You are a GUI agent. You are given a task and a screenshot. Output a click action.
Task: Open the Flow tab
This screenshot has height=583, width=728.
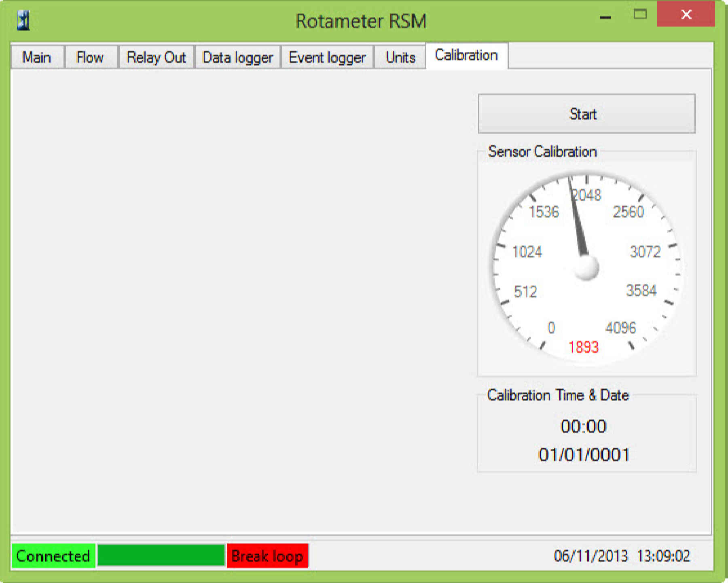(90, 57)
